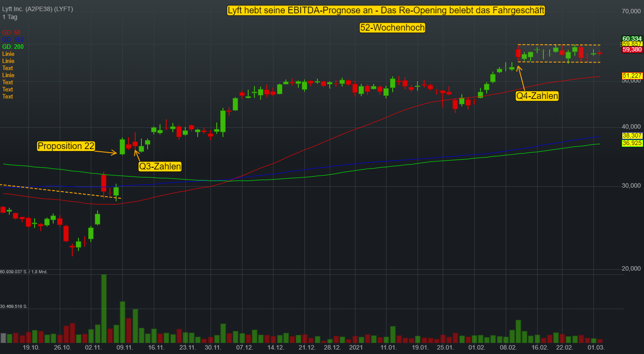Click the 30,000 price axis label
This screenshot has height=354, width=644.
point(632,185)
